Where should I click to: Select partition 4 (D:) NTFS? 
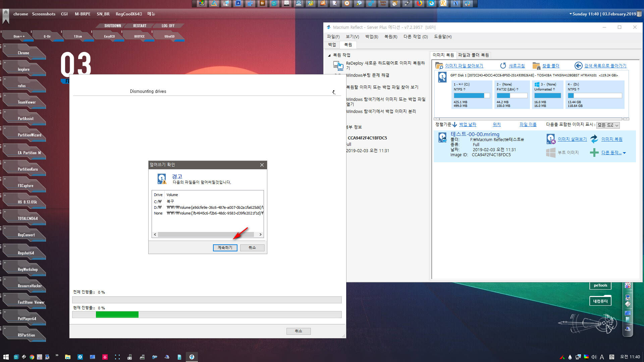click(x=595, y=95)
